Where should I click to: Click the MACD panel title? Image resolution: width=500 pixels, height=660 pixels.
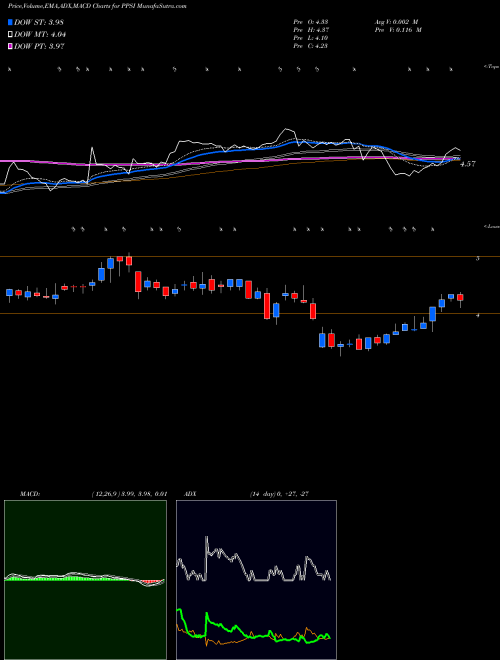(30, 494)
